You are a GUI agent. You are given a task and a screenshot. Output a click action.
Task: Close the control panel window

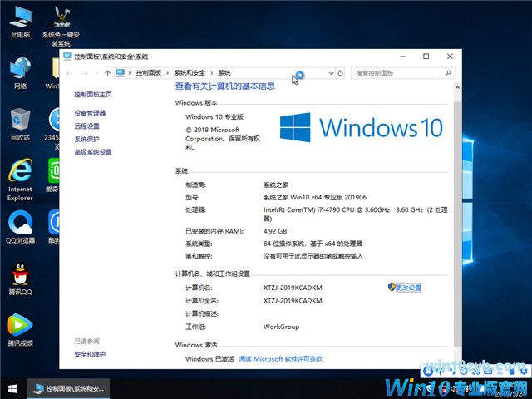(450, 57)
